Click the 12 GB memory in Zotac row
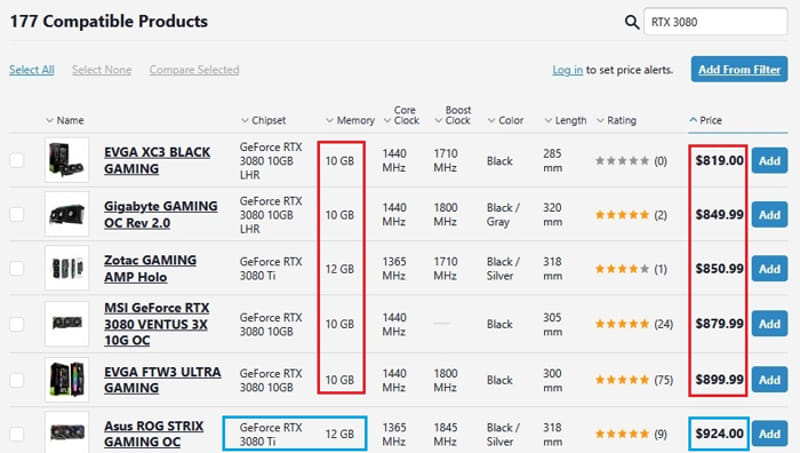This screenshot has width=800, height=453. (x=340, y=269)
